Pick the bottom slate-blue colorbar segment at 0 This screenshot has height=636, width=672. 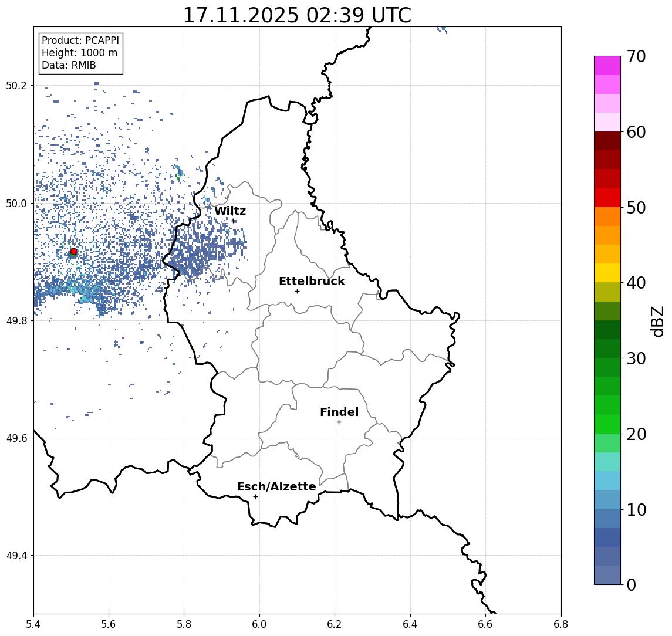(607, 575)
